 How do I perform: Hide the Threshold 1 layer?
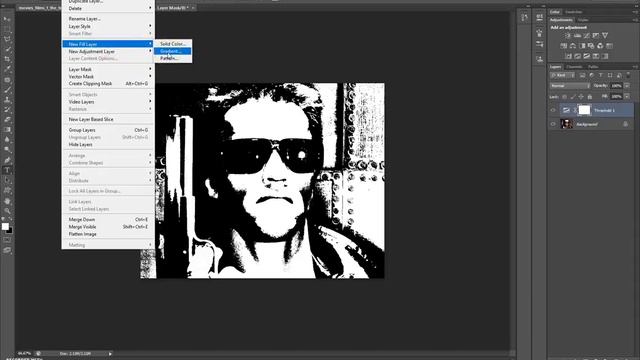(553, 110)
